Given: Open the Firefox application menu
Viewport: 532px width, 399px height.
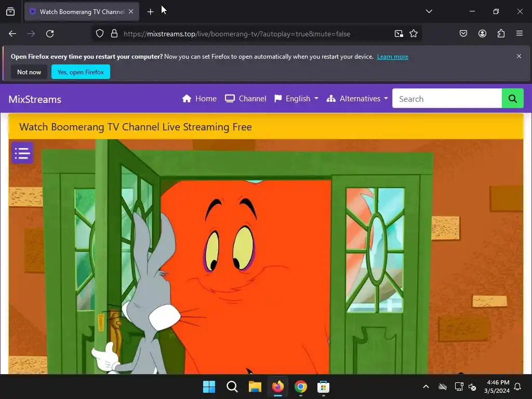Looking at the screenshot, I should 520,34.
